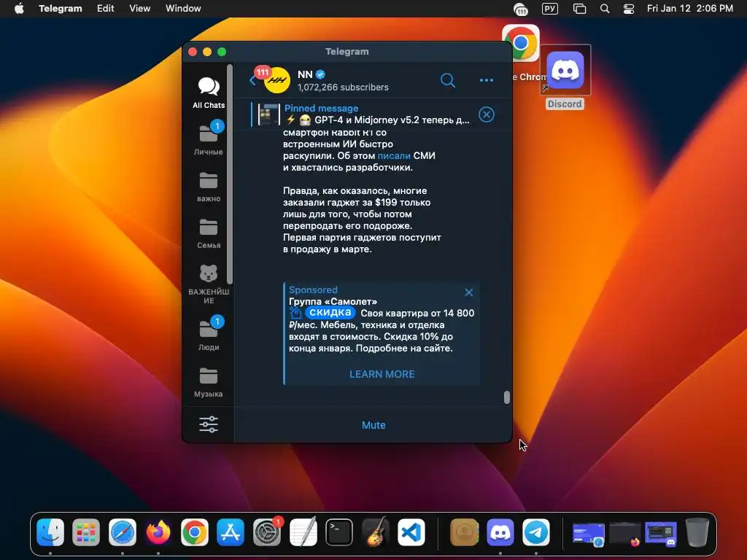Open the Семья chat folder
Screen dimensions: 747x560
pos(208,233)
